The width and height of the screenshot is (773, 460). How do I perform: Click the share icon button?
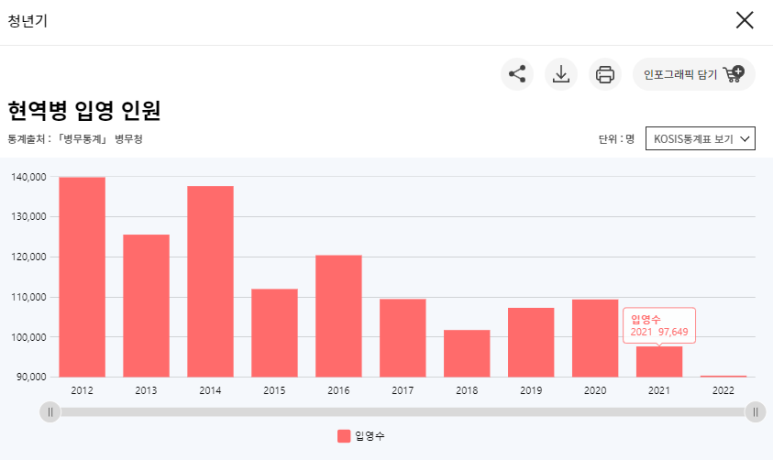[x=517, y=74]
